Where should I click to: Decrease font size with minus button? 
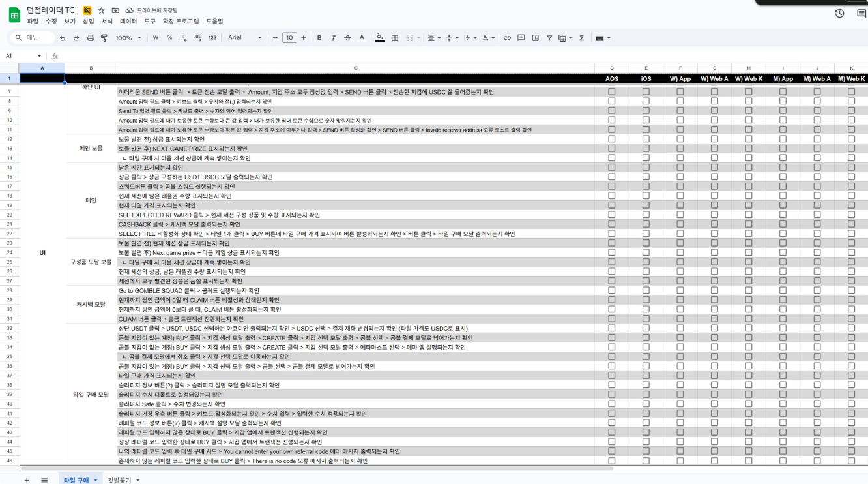(x=275, y=38)
